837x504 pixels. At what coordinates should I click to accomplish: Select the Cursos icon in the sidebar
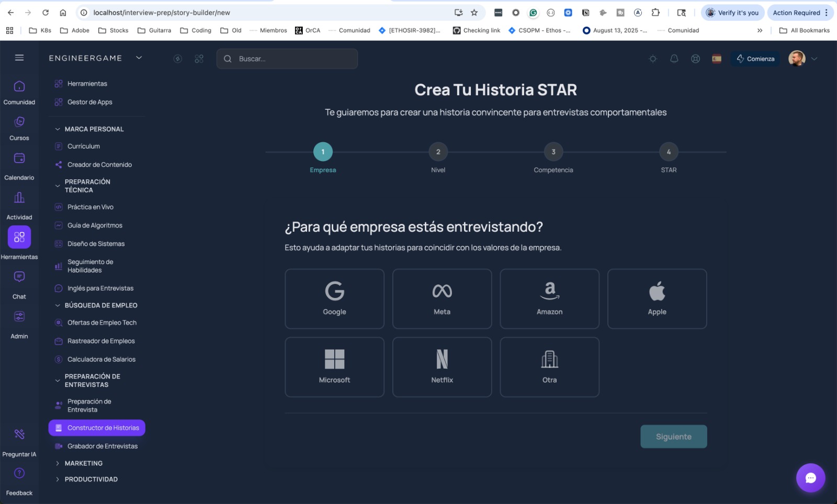(19, 127)
